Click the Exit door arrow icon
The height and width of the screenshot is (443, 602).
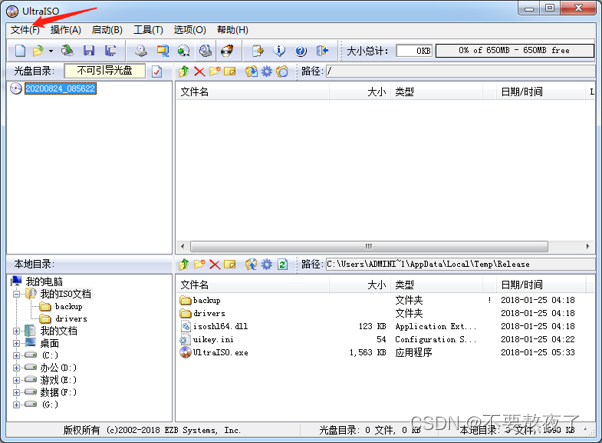click(x=322, y=50)
